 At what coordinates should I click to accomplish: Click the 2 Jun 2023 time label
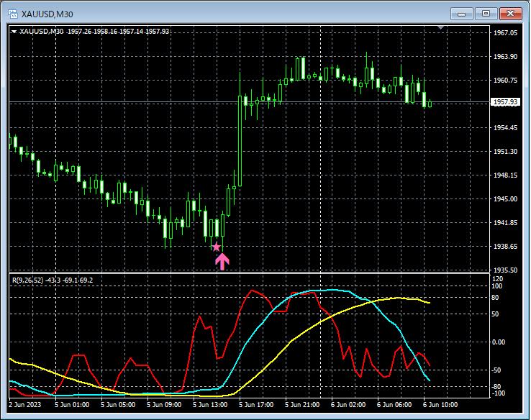[x=24, y=405]
